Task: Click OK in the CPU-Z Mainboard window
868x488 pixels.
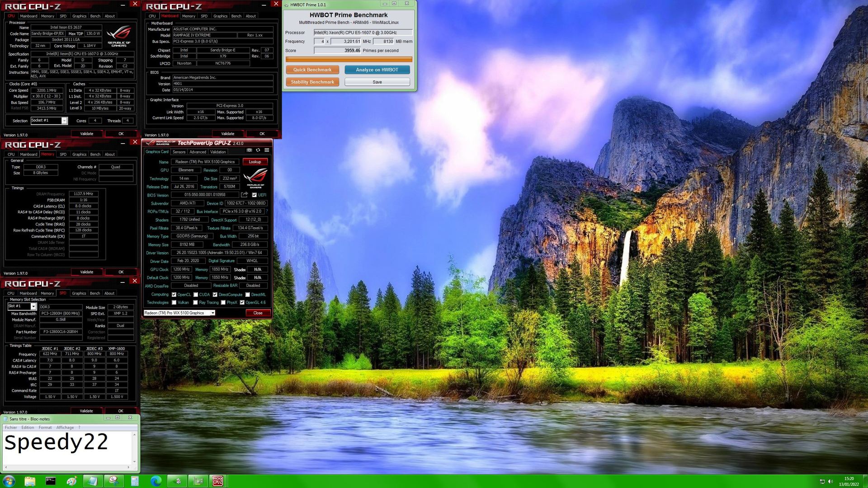Action: [262, 134]
